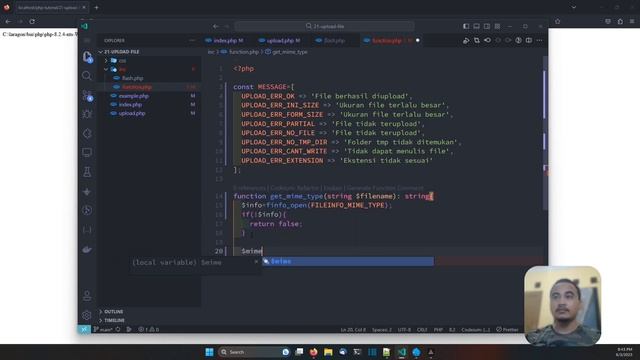This screenshot has height=360, width=640.
Task: Open index.php in the Explorer tree
Action: click(130, 104)
